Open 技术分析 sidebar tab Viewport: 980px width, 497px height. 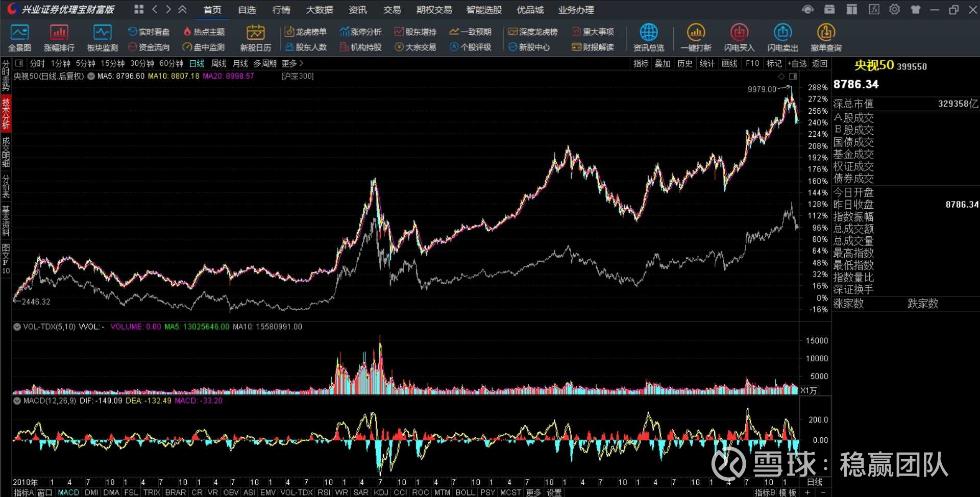6,113
